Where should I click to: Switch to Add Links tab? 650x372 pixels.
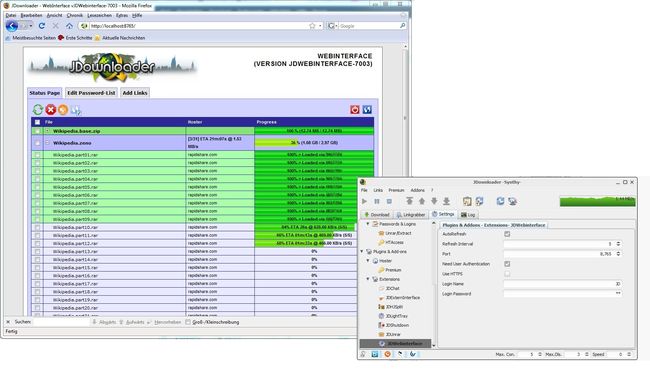pos(135,93)
